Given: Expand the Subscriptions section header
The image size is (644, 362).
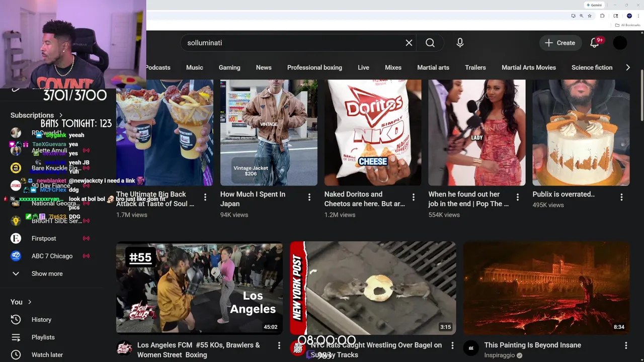Looking at the screenshot, I should click(x=37, y=115).
